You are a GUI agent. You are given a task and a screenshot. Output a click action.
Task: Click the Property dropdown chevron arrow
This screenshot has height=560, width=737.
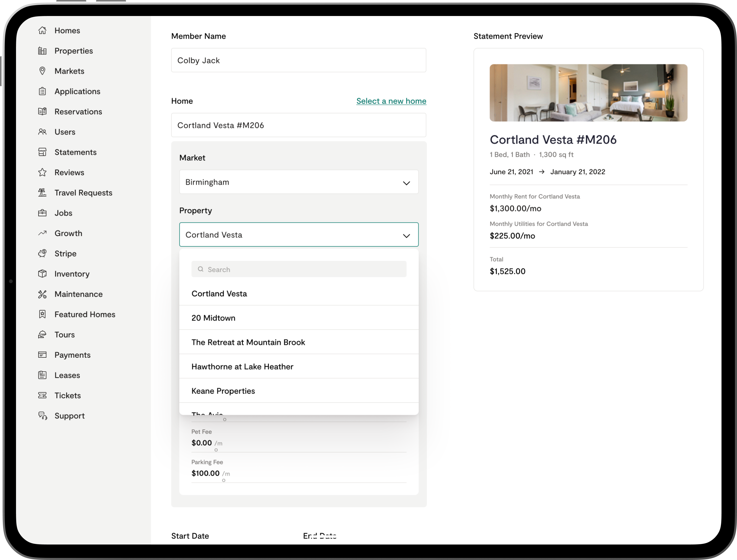click(406, 236)
